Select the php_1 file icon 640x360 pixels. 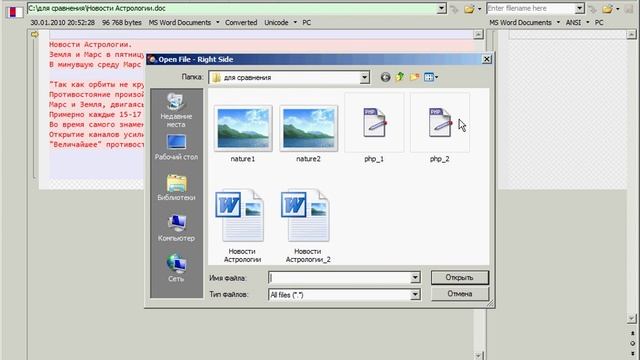coord(374,122)
